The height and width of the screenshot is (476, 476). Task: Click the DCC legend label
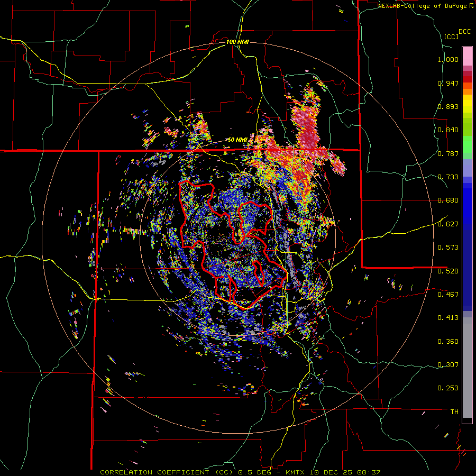[464, 32]
